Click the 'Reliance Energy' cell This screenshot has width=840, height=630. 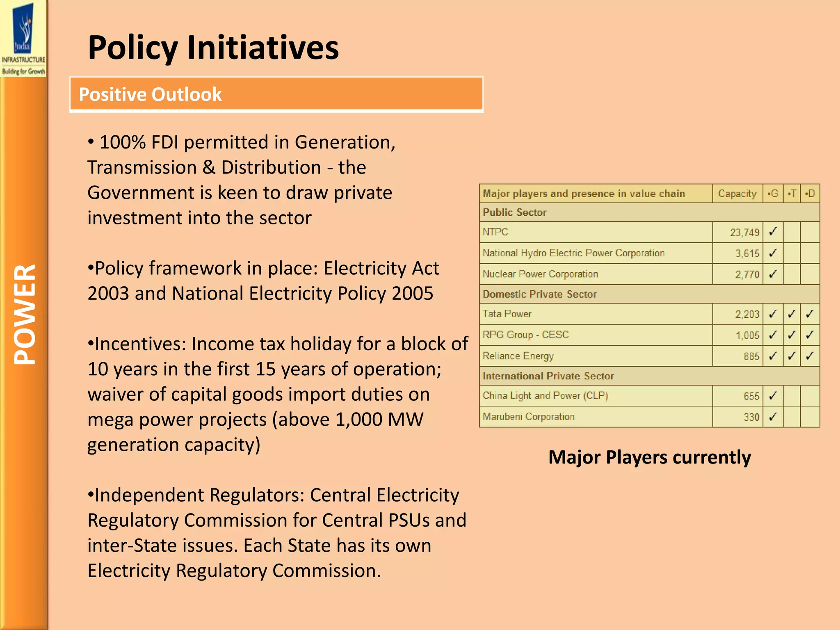[596, 356]
